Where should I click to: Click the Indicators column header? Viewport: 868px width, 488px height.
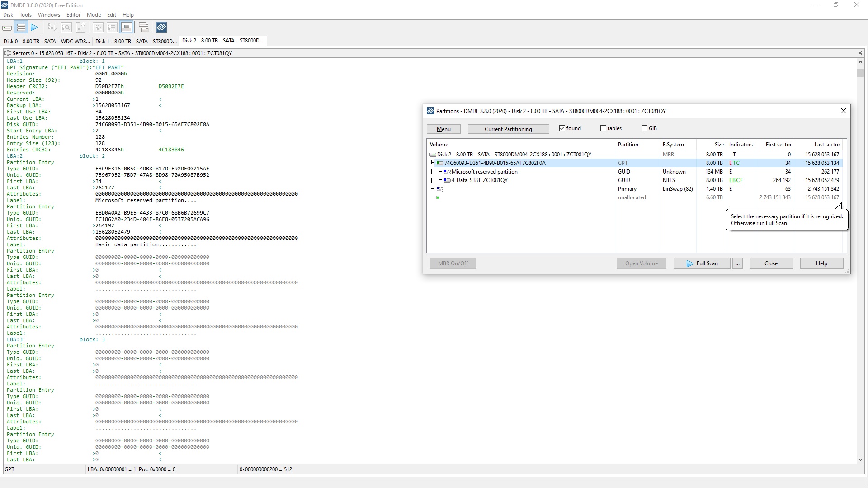[x=741, y=145]
